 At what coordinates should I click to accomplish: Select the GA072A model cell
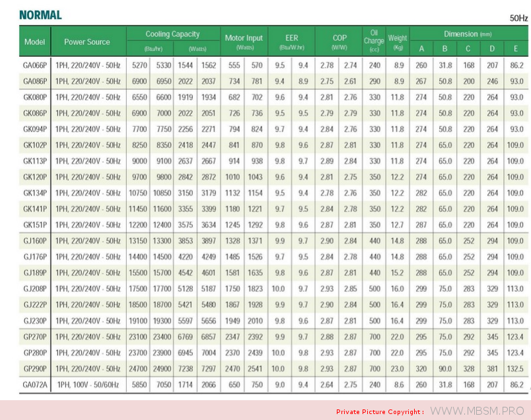34,384
